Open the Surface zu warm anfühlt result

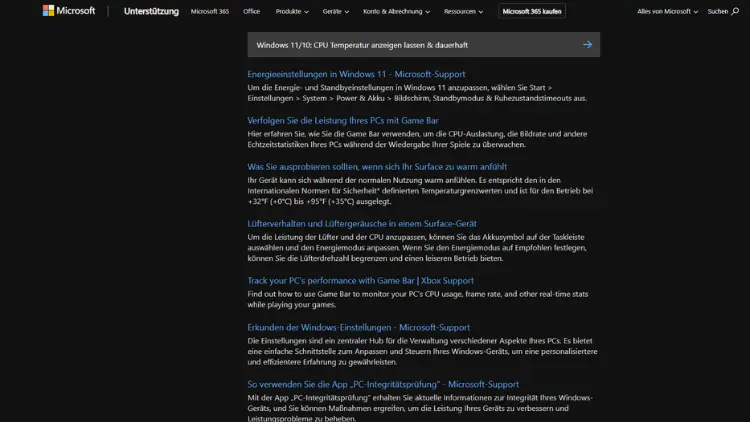pyautogui.click(x=377, y=167)
